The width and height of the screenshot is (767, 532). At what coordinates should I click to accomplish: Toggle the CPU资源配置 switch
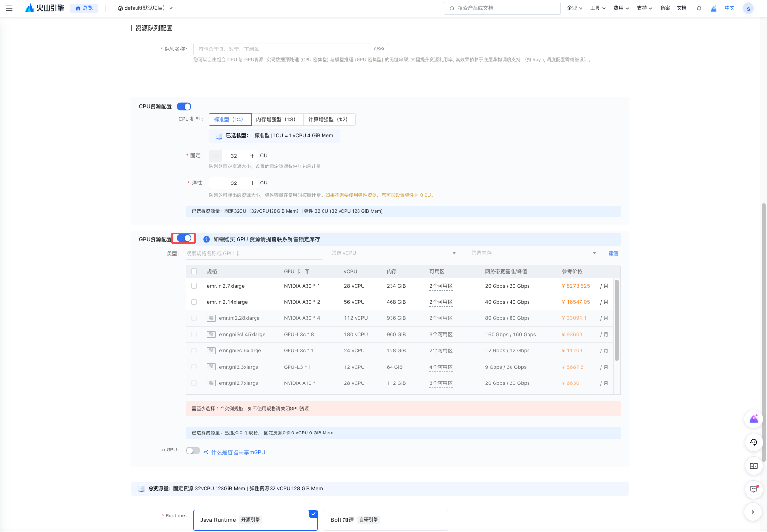coord(184,106)
